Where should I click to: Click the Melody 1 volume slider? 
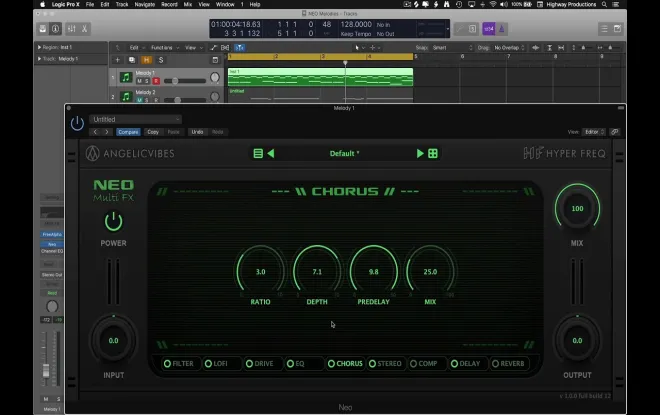[185, 81]
